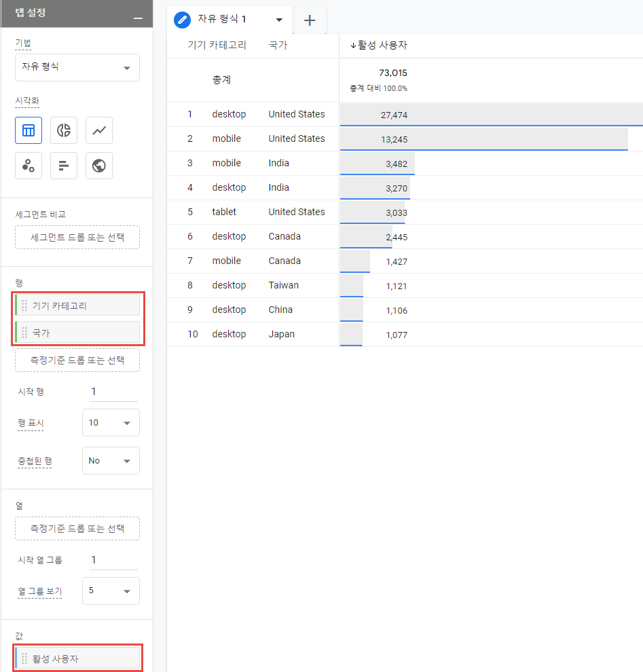Select the table visualization icon
Screen dimensions: 643x672
[28, 130]
